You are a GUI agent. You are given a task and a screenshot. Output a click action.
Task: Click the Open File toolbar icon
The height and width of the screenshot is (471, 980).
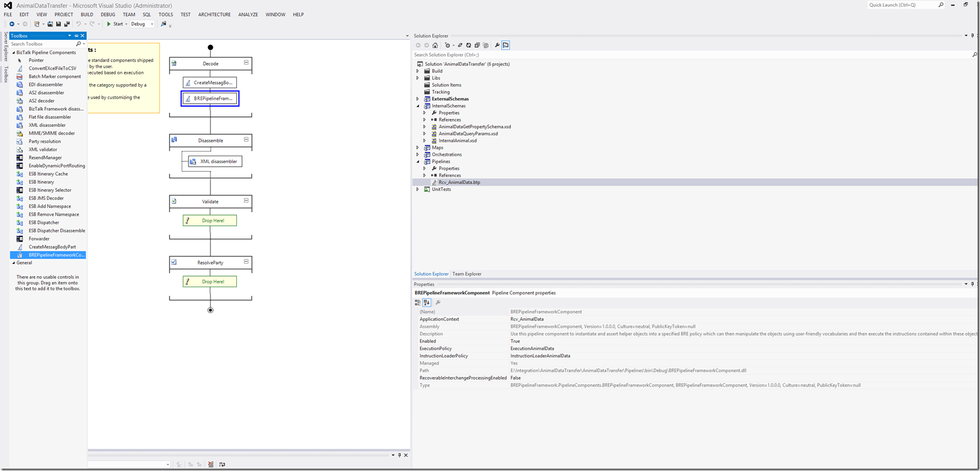(50, 24)
